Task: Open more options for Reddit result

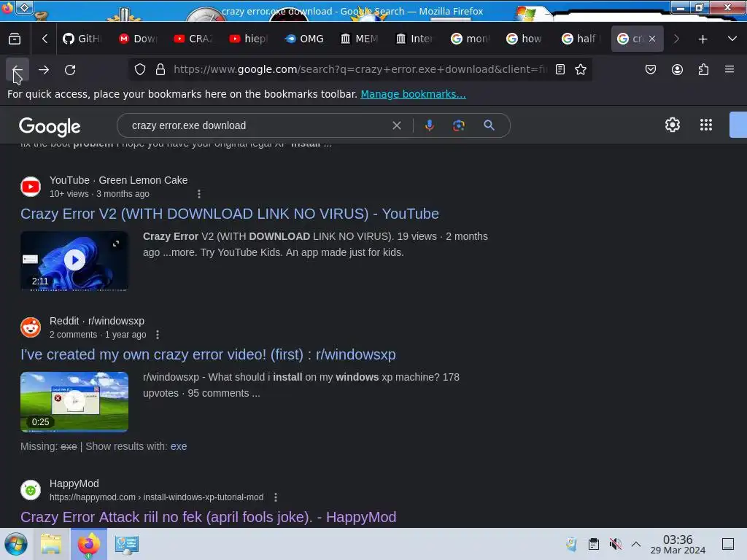Action: pyautogui.click(x=158, y=335)
